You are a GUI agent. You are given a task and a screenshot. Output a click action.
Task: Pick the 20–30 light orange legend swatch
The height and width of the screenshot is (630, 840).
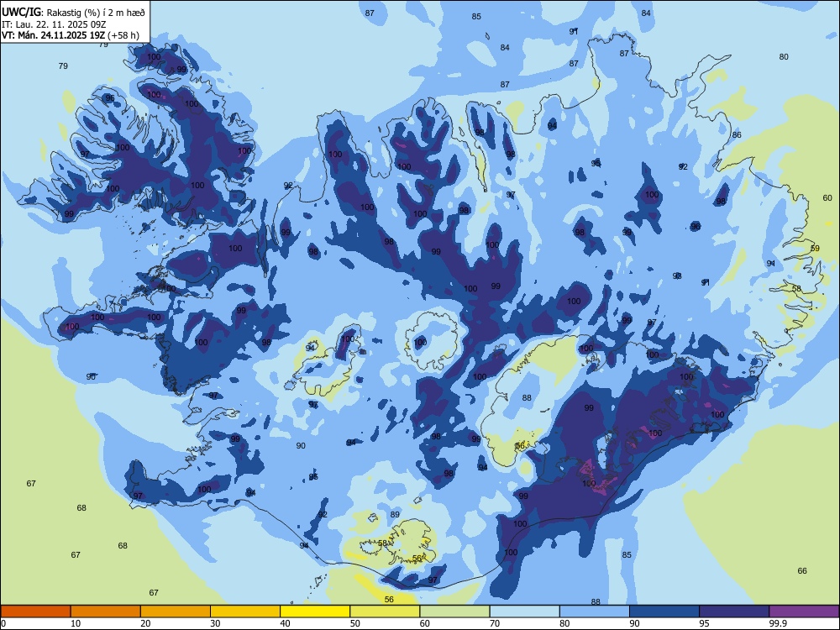[176, 612]
